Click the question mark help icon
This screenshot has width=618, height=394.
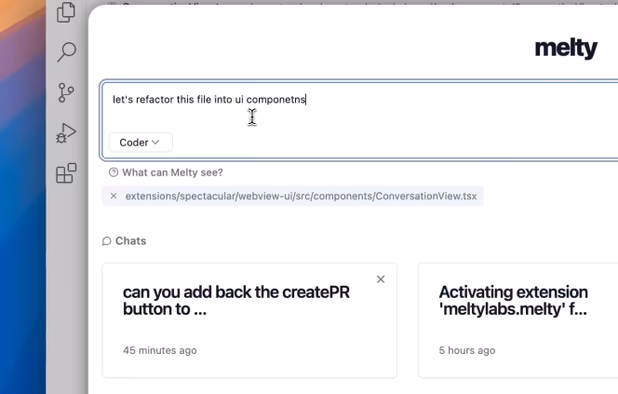[x=114, y=172]
